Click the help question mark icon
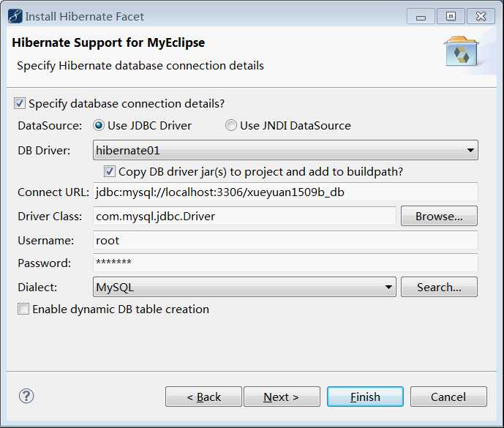The height and width of the screenshot is (428, 504). [x=26, y=396]
